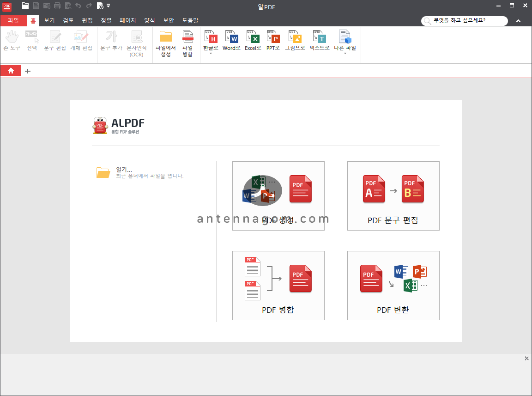Open the 파일 menu tab
This screenshot has width=532, height=396.
(x=13, y=20)
